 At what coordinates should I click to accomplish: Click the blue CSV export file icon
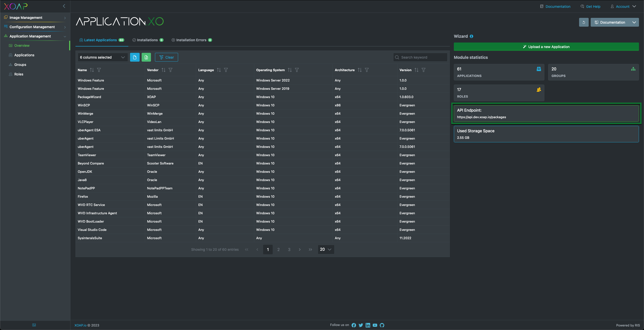(x=135, y=57)
